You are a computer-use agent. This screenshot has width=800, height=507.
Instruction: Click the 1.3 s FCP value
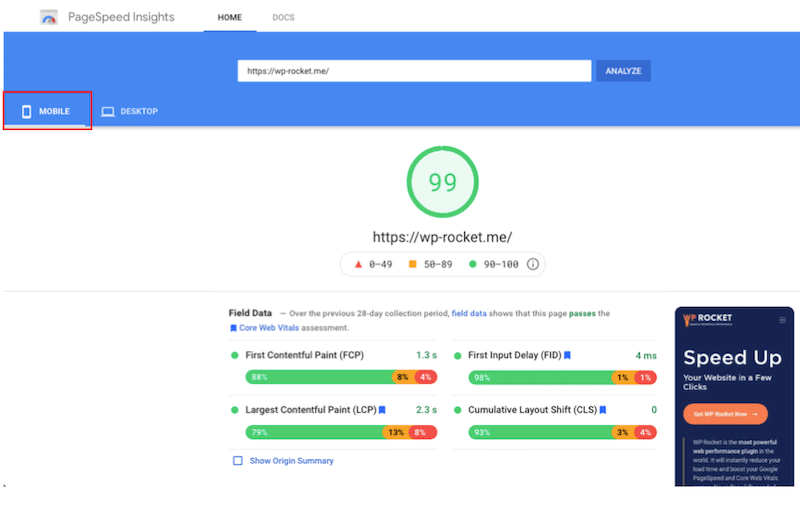click(427, 355)
